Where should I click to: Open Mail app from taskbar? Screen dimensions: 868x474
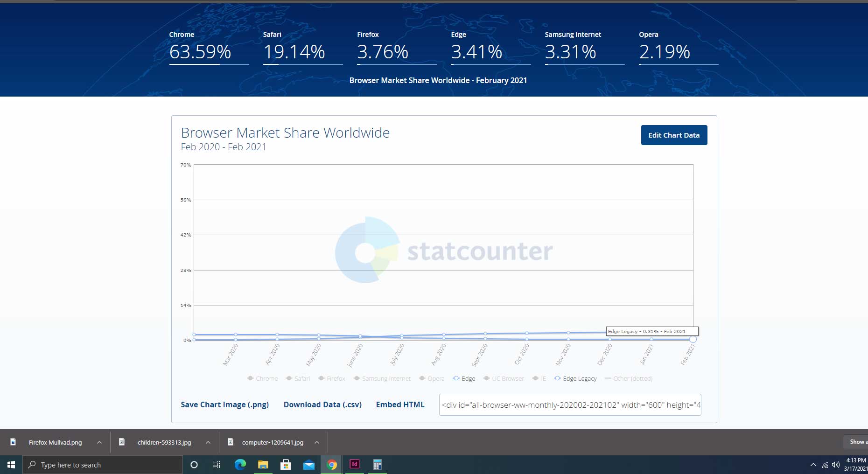(x=309, y=465)
